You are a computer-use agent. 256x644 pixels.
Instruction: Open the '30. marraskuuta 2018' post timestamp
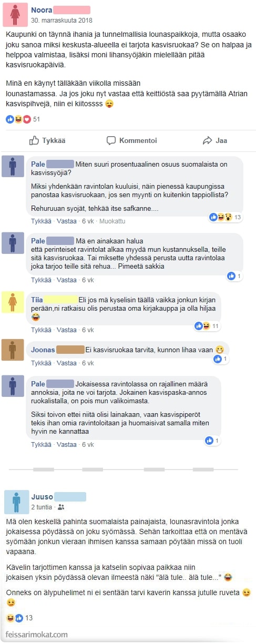(x=62, y=21)
